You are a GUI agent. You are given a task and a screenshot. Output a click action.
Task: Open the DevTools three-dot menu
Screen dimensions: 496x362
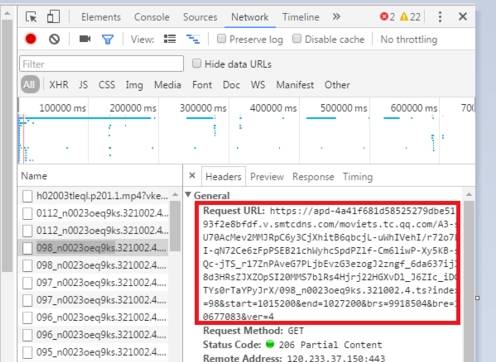click(440, 17)
